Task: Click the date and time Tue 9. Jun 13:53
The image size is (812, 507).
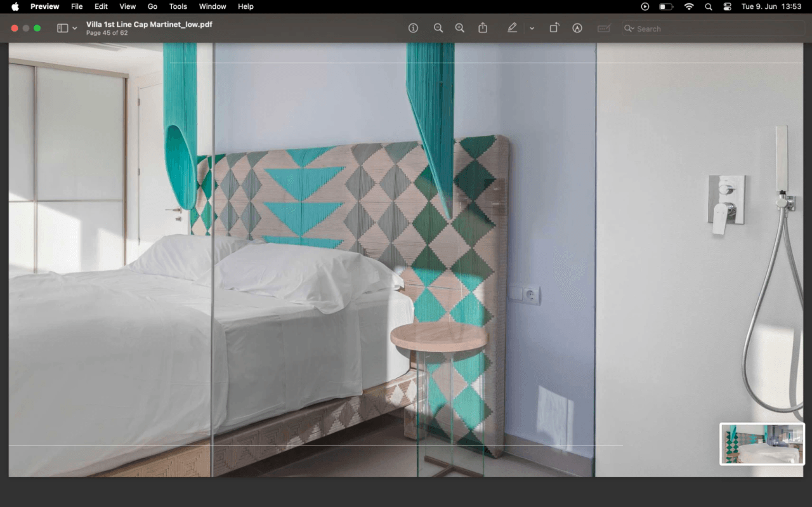Action: (771, 6)
